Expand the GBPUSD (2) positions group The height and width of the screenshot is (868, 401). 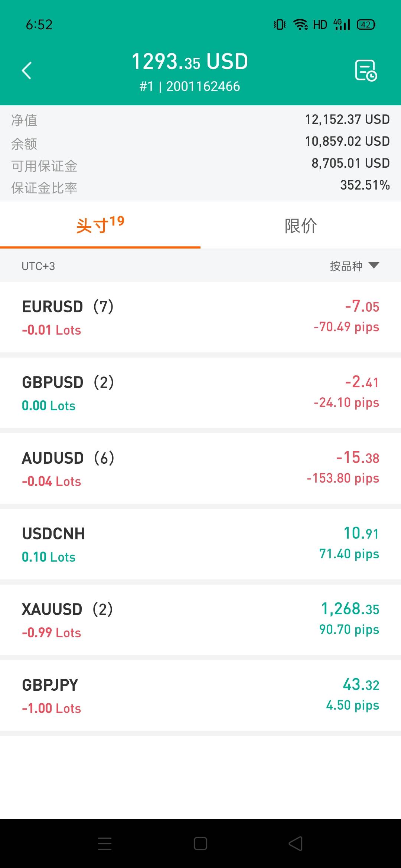200,393
